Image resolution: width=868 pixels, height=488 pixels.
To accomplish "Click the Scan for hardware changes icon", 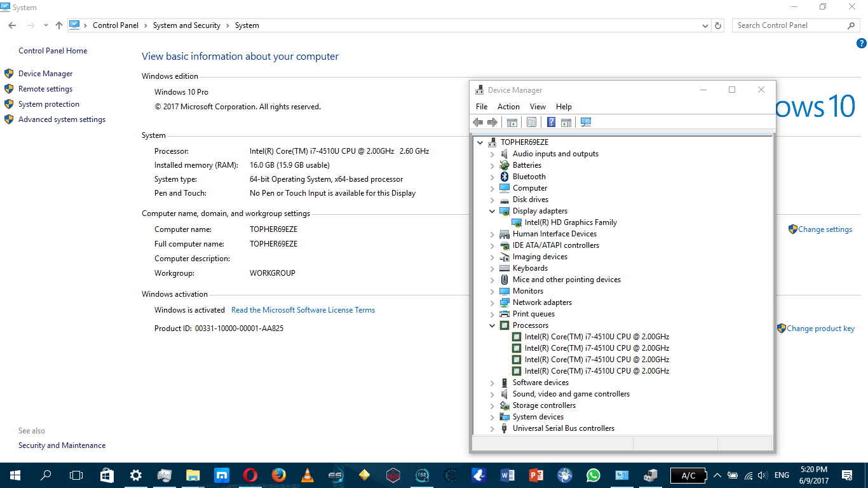I will coord(586,123).
